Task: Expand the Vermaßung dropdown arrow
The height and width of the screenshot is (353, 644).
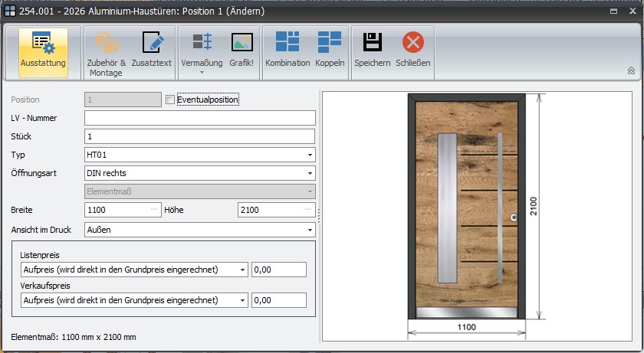Action: tap(202, 73)
